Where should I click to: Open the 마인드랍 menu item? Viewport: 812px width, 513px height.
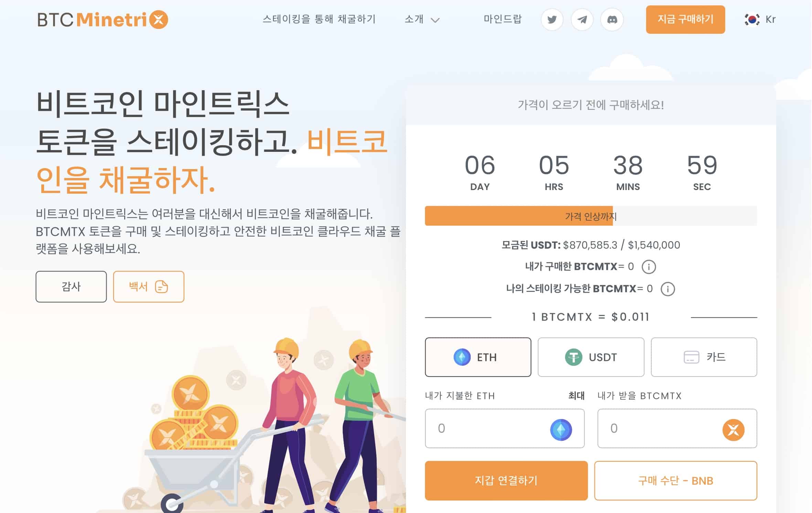(x=503, y=19)
